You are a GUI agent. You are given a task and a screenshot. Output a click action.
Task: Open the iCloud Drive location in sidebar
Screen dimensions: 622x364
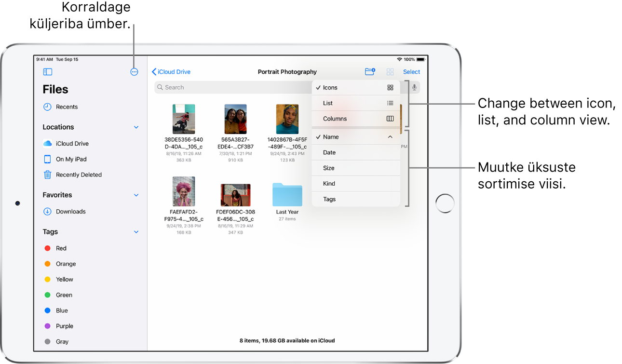pos(71,143)
